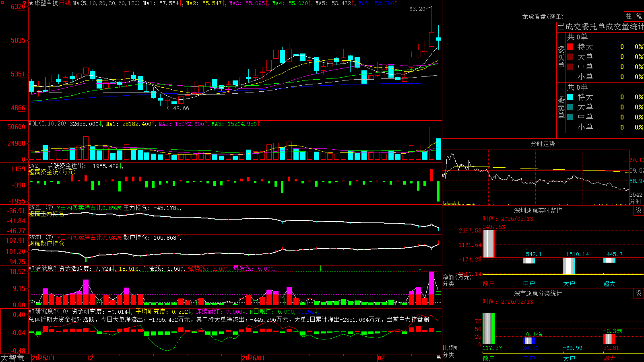Click the green arrow marker above AI活跃度 peak
This screenshot has width=644, height=362.
click(420, 268)
